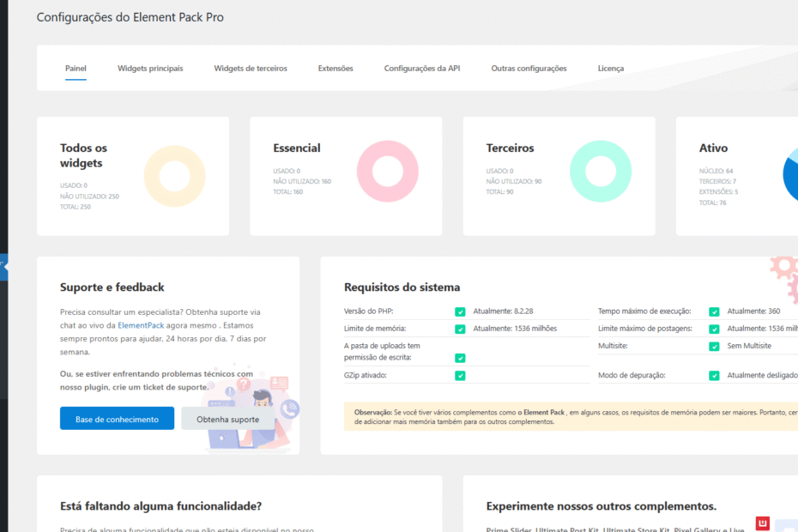Click the Modo de depuração checkmark
Image resolution: width=798 pixels, height=532 pixels.
(x=713, y=375)
